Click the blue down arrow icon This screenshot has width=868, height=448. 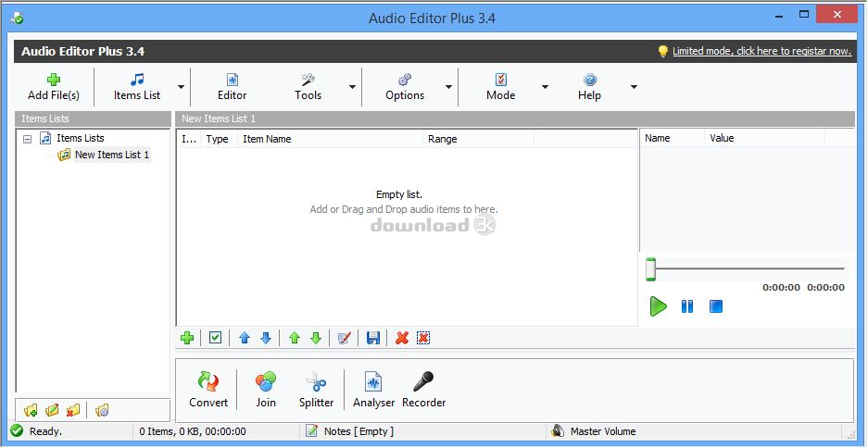[266, 338]
